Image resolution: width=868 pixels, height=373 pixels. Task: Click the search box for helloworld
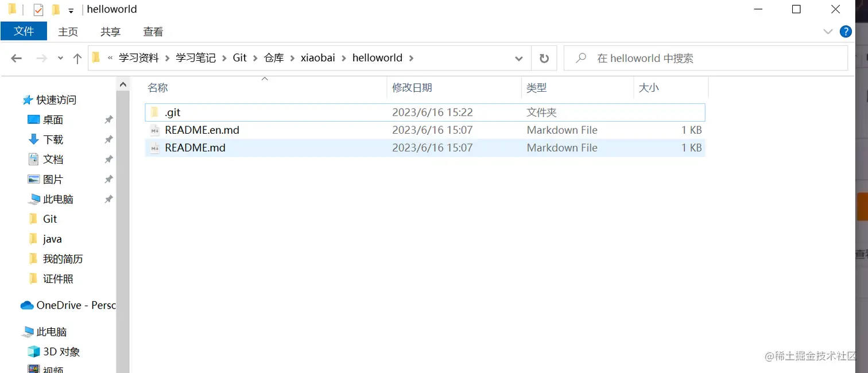(x=706, y=58)
